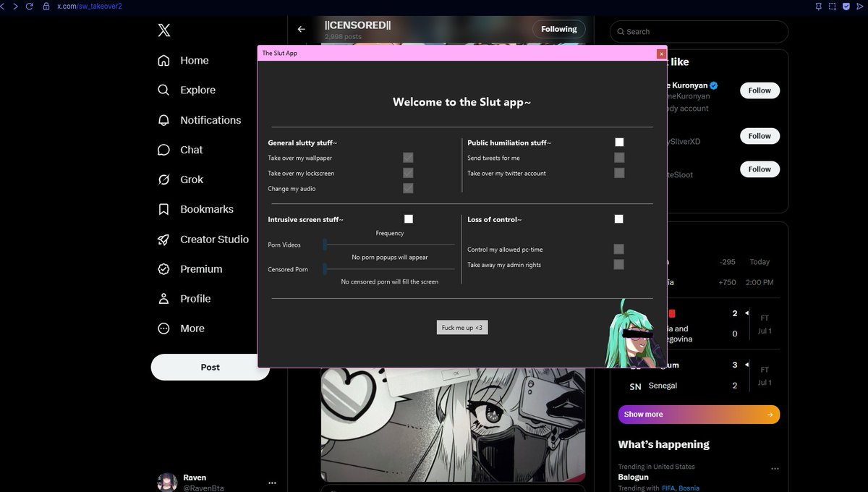Click the Fuck me up <3 button
This screenshot has height=492, width=868.
click(x=462, y=328)
